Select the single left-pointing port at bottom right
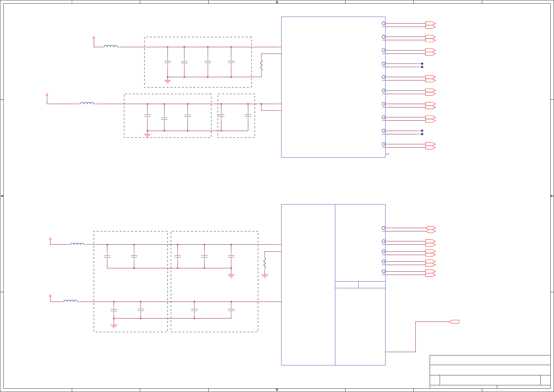 click(454, 322)
